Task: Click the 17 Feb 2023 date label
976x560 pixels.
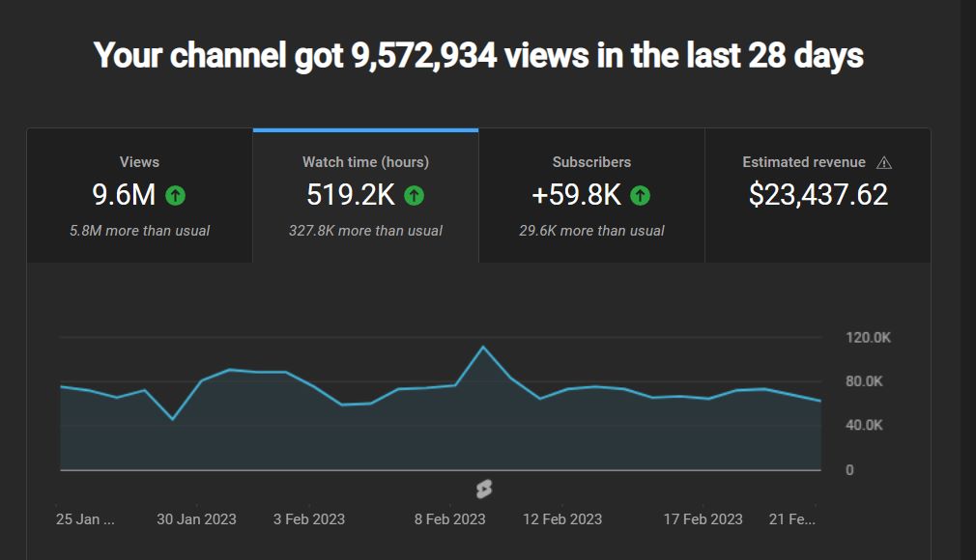Action: [x=703, y=519]
